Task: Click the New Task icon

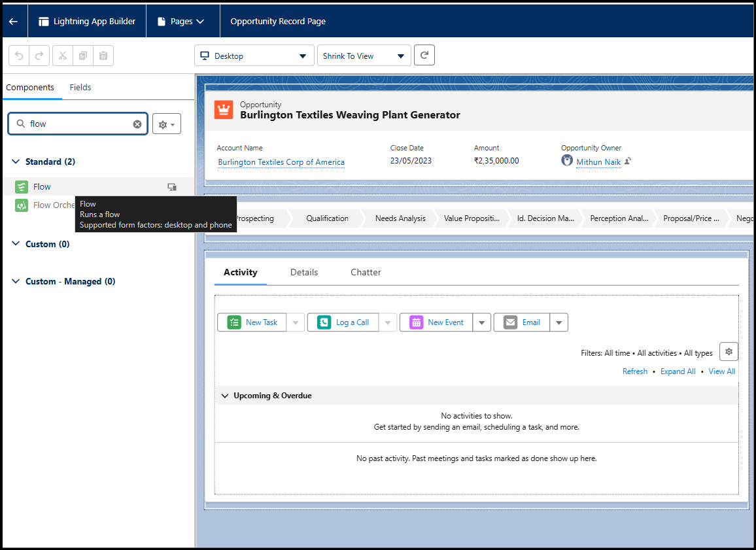Action: [234, 322]
